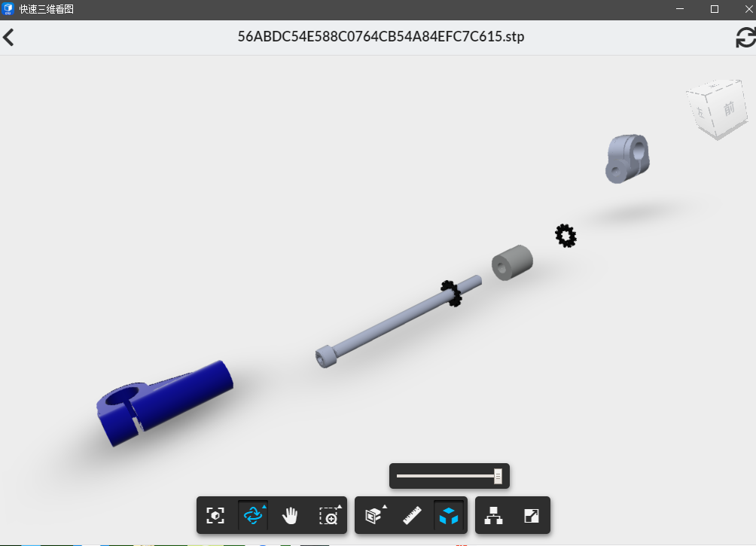Click the file name title text
Viewport: 756px width, 546px height.
point(381,37)
